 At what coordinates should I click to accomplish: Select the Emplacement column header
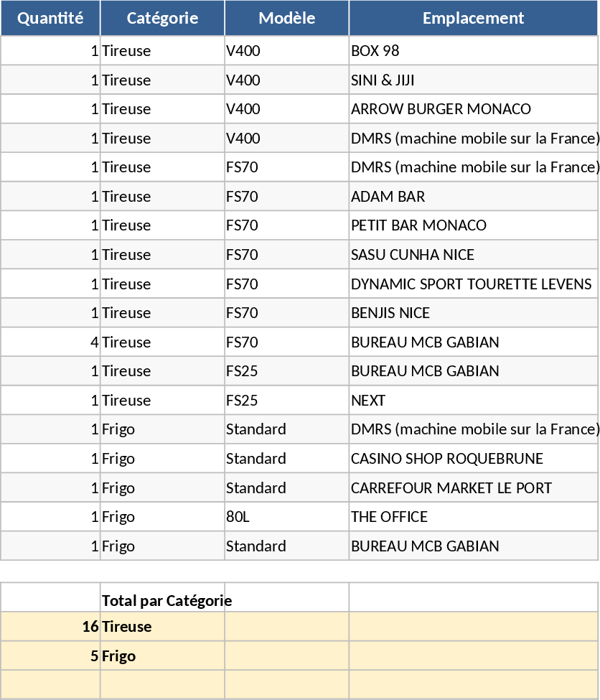coord(473,19)
